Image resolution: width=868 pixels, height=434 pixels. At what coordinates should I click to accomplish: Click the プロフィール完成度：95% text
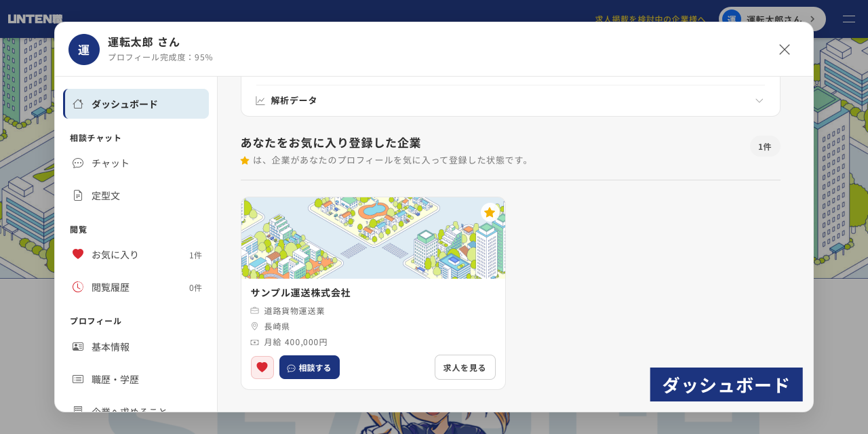[x=160, y=57]
